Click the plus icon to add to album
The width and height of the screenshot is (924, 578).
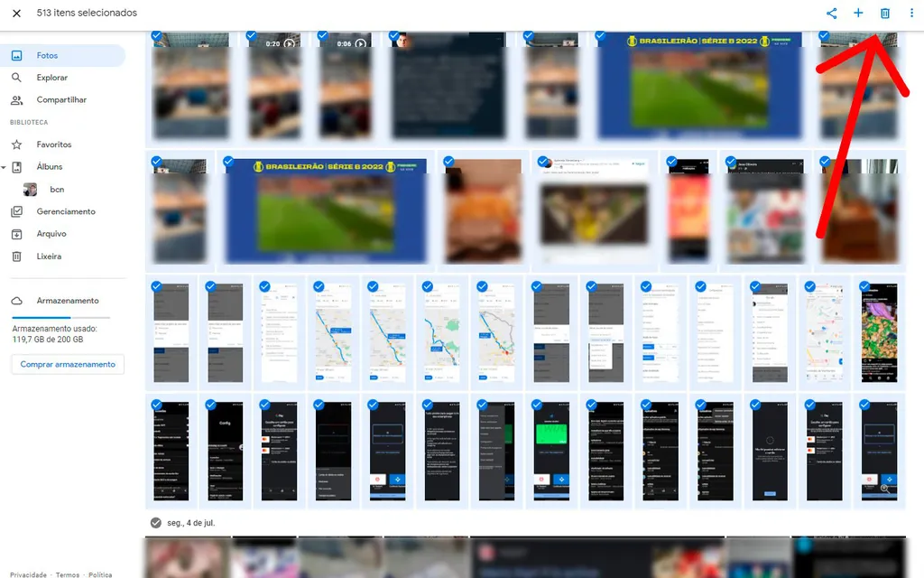pyautogui.click(x=858, y=14)
